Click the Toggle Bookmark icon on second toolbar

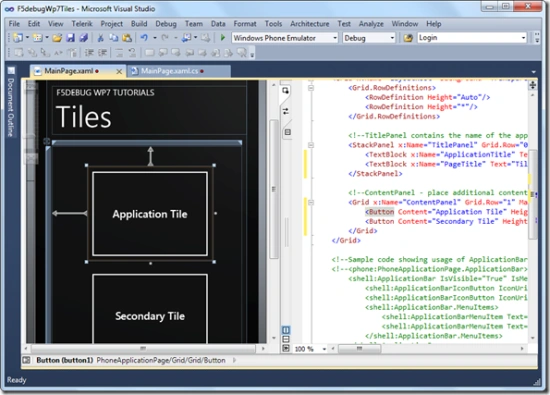click(149, 53)
